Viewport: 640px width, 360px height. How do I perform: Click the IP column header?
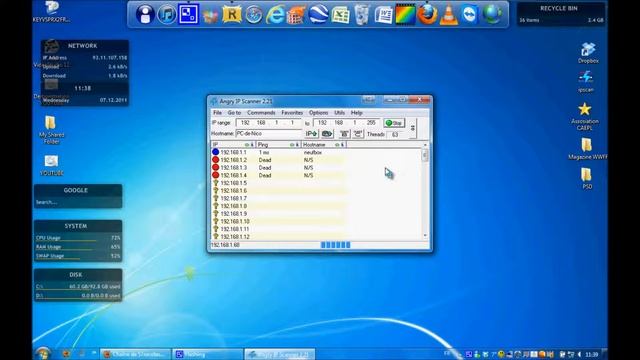pos(233,144)
